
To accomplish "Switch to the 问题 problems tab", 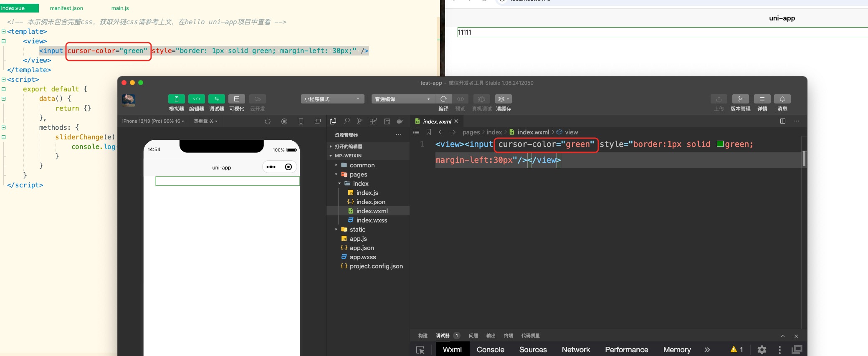I will click(473, 336).
